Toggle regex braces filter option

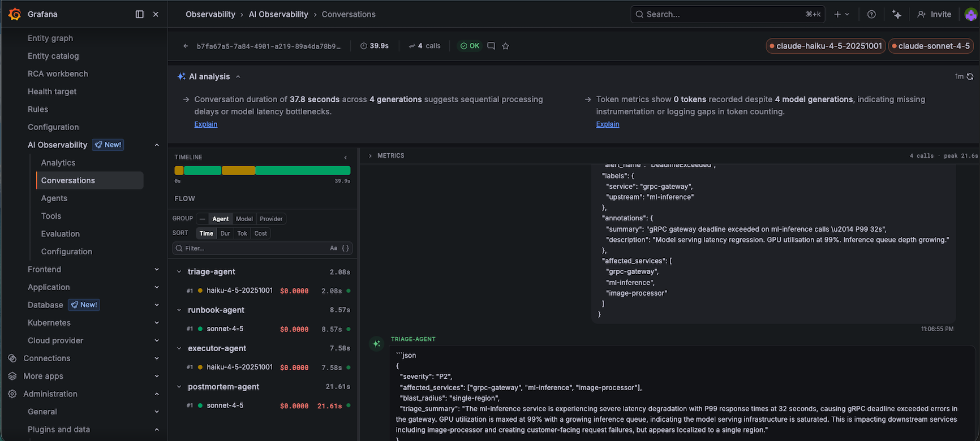[346, 248]
